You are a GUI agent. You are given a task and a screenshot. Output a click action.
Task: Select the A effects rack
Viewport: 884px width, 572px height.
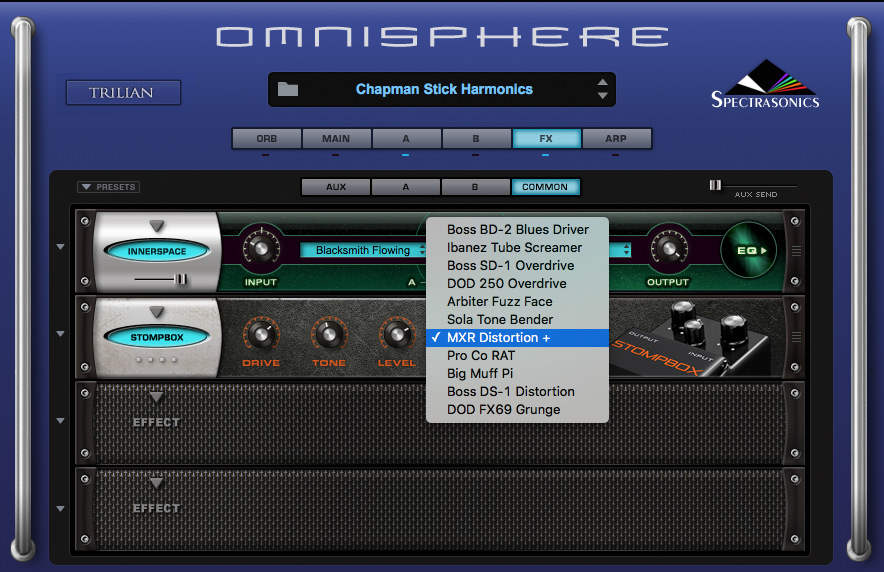pos(406,187)
